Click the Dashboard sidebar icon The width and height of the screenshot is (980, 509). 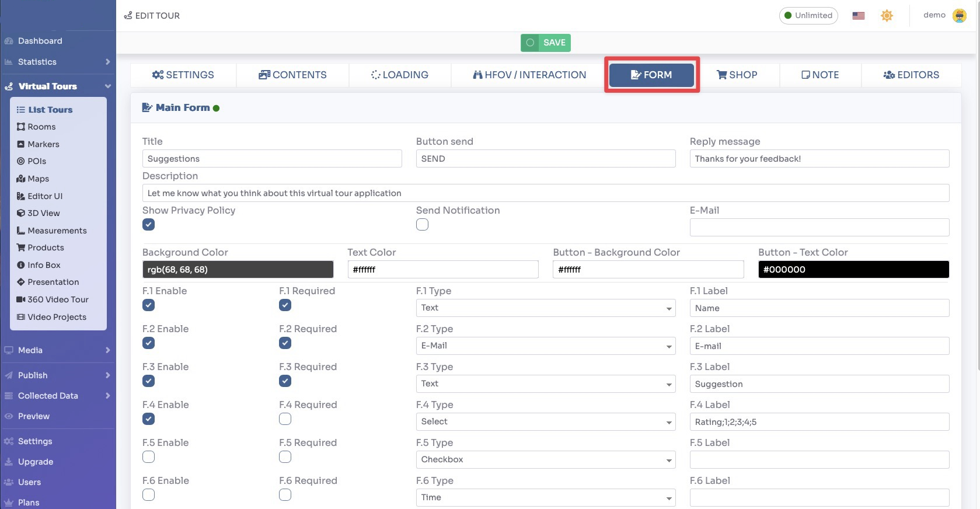pyautogui.click(x=9, y=41)
